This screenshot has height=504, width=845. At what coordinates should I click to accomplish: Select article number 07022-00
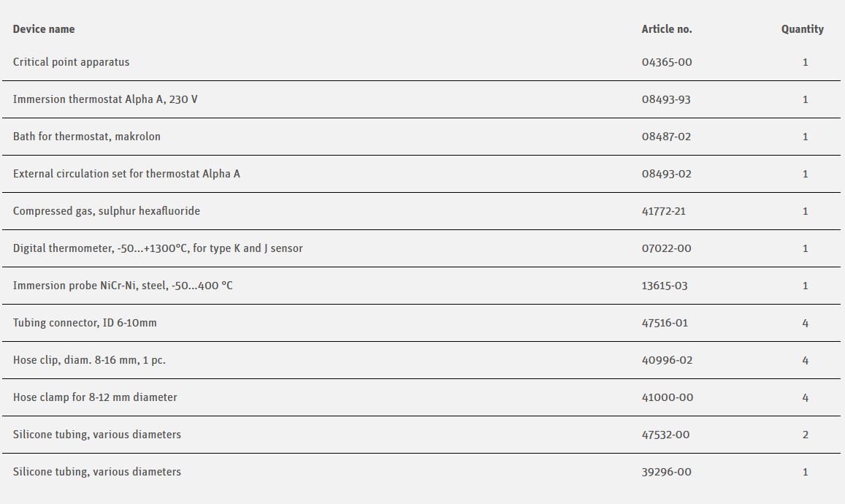(667, 248)
